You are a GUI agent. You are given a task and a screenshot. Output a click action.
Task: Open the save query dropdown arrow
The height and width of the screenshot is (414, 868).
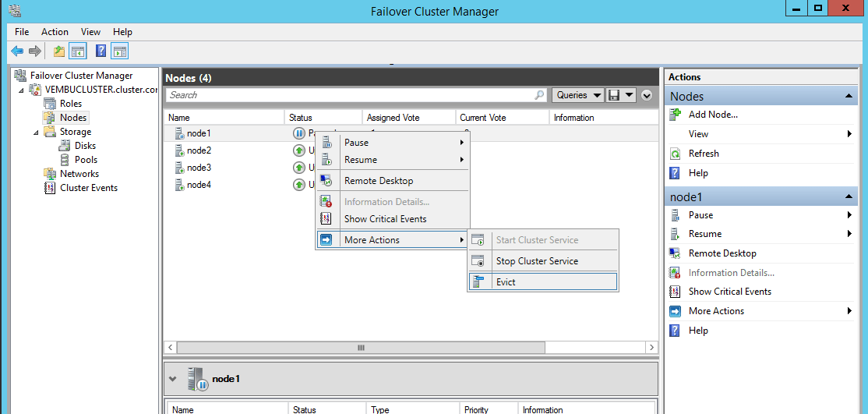630,95
